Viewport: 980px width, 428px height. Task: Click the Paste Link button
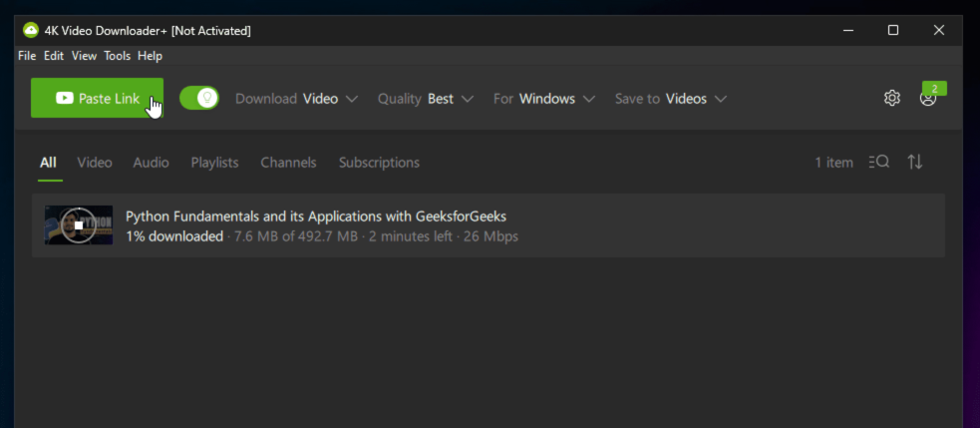pyautogui.click(x=97, y=98)
